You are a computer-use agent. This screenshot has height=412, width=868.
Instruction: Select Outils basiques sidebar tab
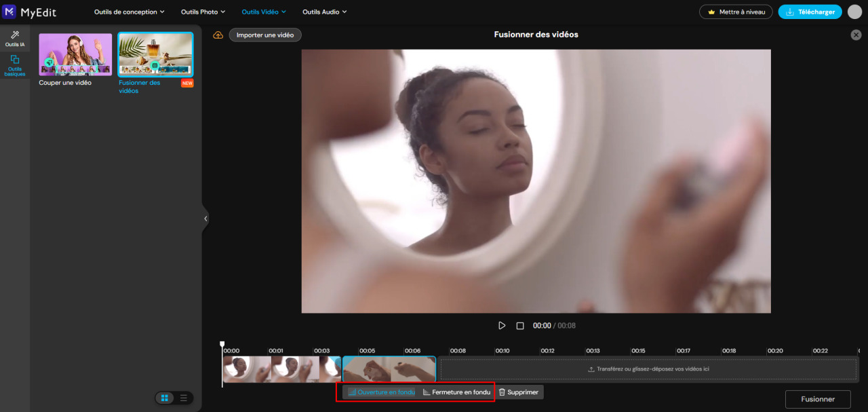click(15, 66)
